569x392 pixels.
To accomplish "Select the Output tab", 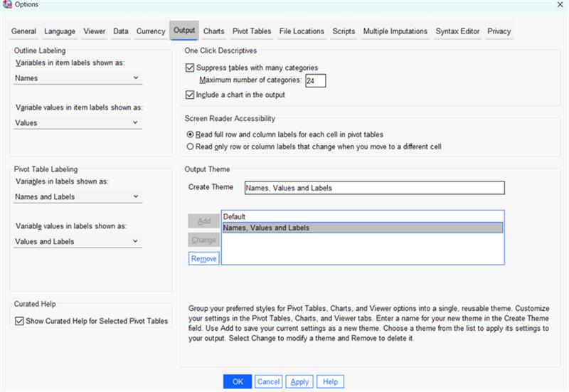I will [184, 30].
